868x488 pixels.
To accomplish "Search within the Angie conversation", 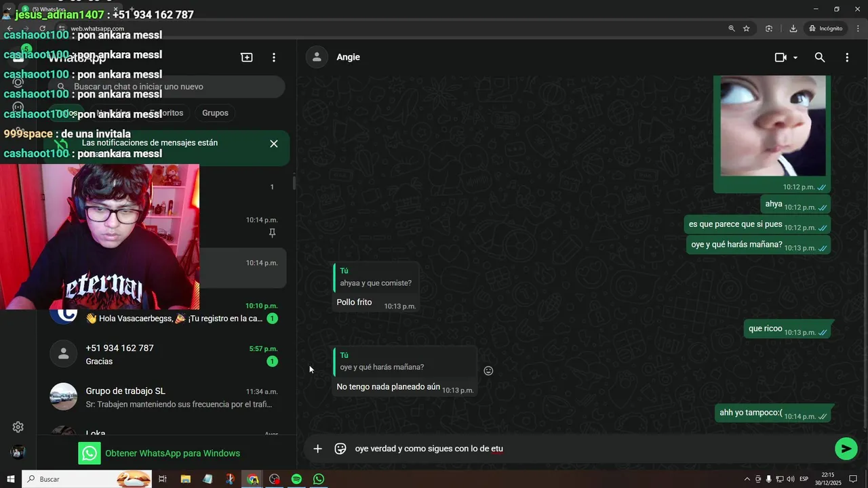I will 820,58.
